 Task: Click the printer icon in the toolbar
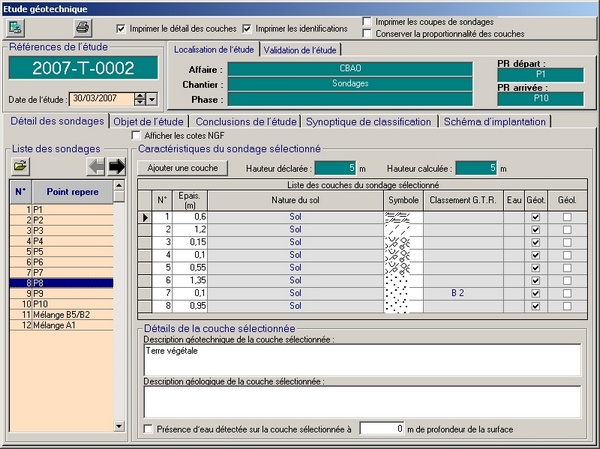pos(83,27)
